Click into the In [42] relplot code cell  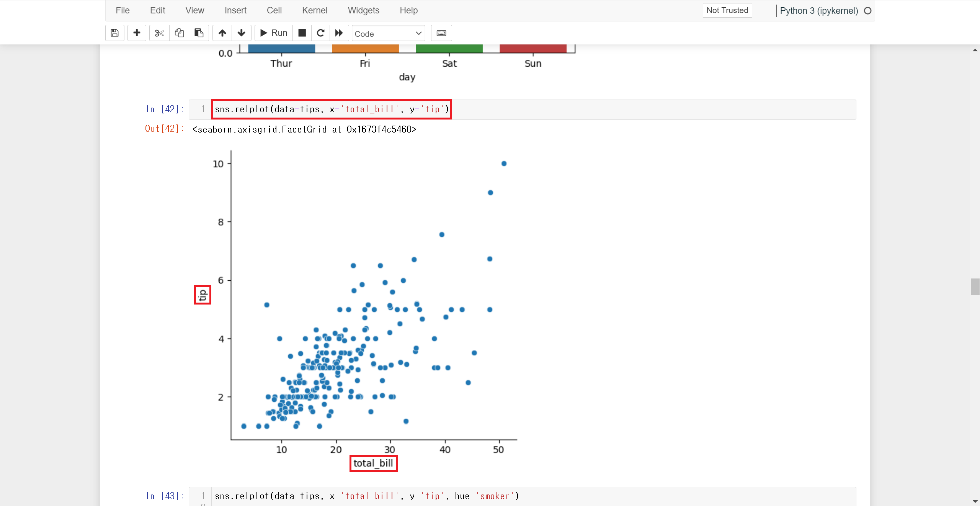(x=536, y=110)
